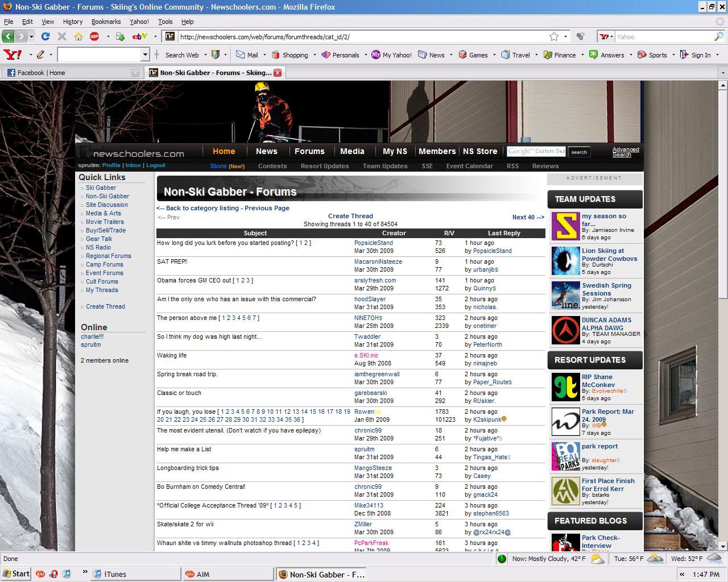This screenshot has height=582, width=728.
Task: Open Yahoo Games toolbar button
Action: [473, 55]
